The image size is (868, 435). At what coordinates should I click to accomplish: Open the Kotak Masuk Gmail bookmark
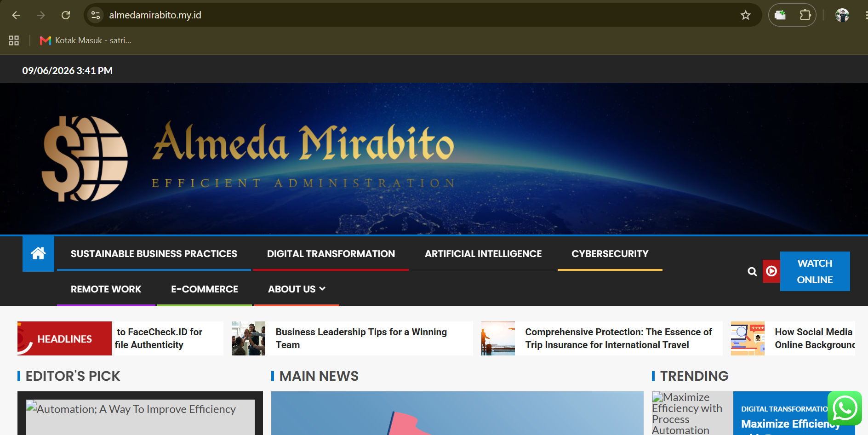(86, 40)
